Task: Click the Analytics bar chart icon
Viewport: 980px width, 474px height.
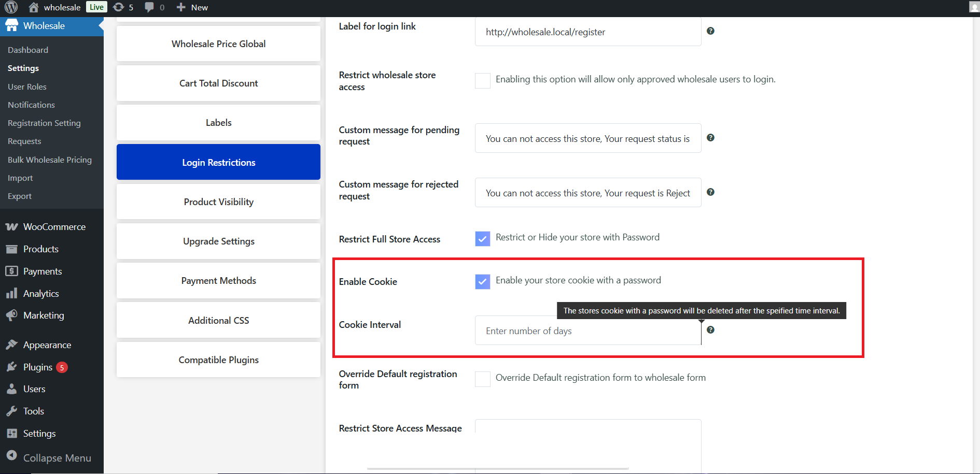Action: [x=11, y=293]
